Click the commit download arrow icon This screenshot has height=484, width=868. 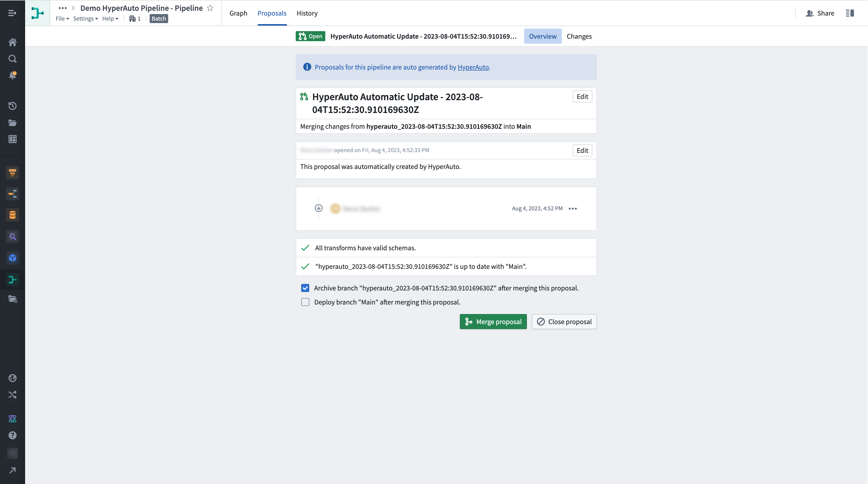319,208
